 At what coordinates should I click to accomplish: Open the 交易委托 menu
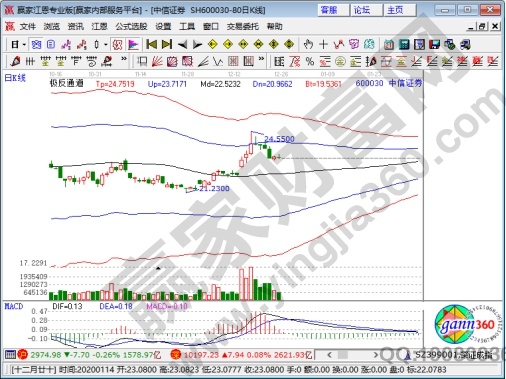pos(243,26)
